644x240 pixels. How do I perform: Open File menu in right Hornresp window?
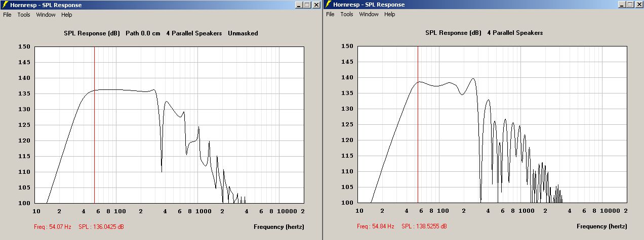coord(330,14)
